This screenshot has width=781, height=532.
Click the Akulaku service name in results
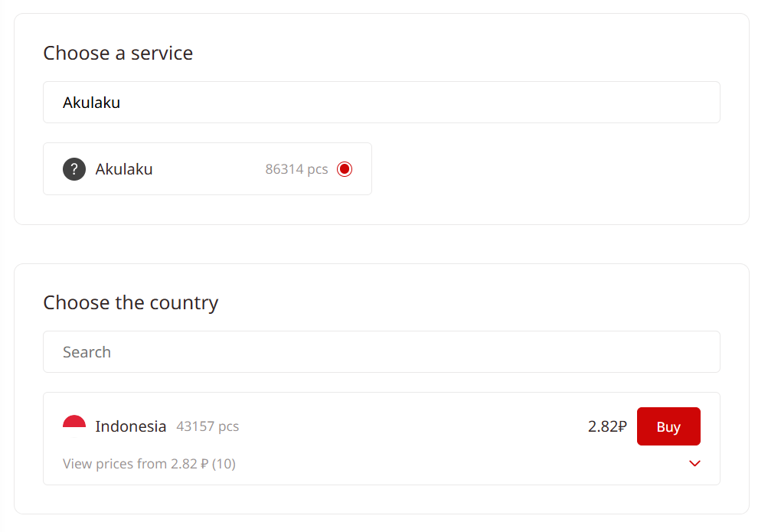coord(124,169)
